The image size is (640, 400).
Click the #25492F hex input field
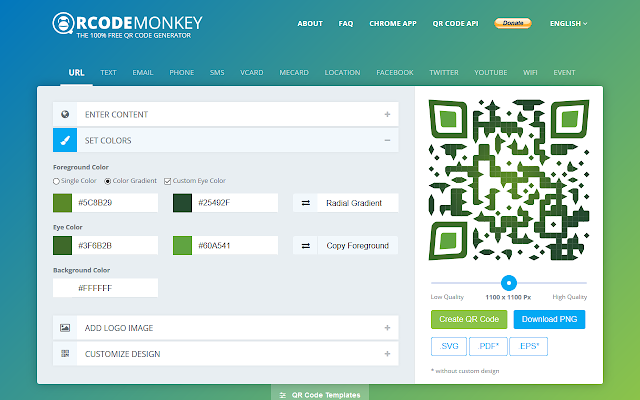coord(235,203)
